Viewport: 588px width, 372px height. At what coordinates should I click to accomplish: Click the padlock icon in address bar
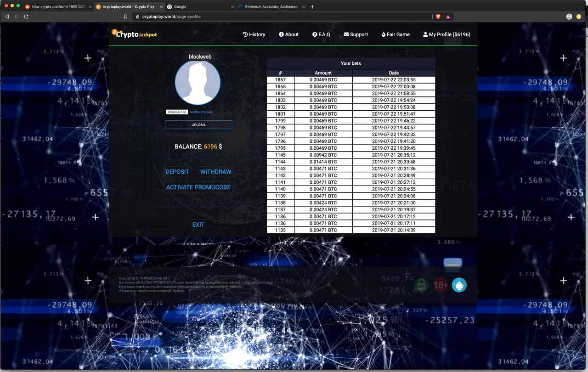point(137,17)
